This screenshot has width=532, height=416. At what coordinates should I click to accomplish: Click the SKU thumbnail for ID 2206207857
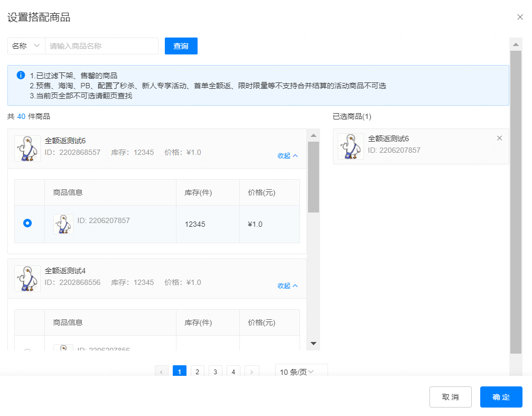tap(63, 224)
